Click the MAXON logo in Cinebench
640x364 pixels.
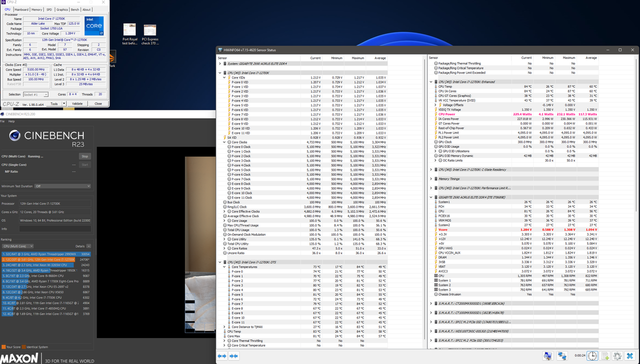click(19, 359)
